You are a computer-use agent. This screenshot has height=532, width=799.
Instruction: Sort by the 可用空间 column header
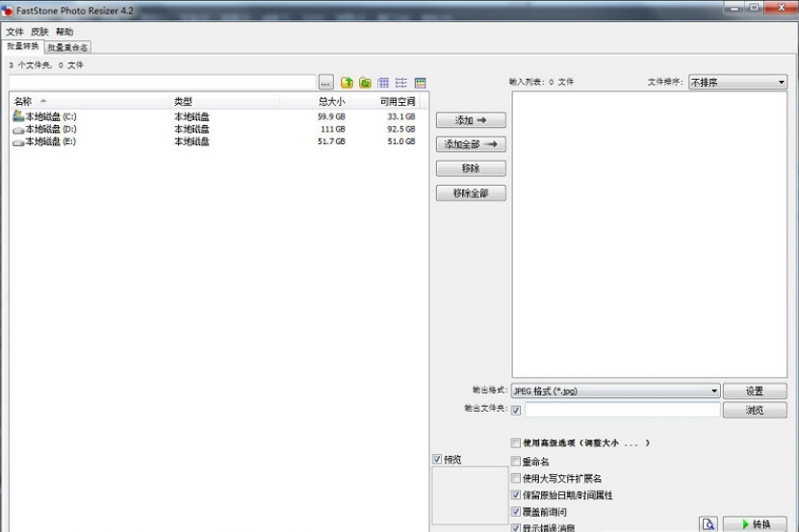point(385,101)
